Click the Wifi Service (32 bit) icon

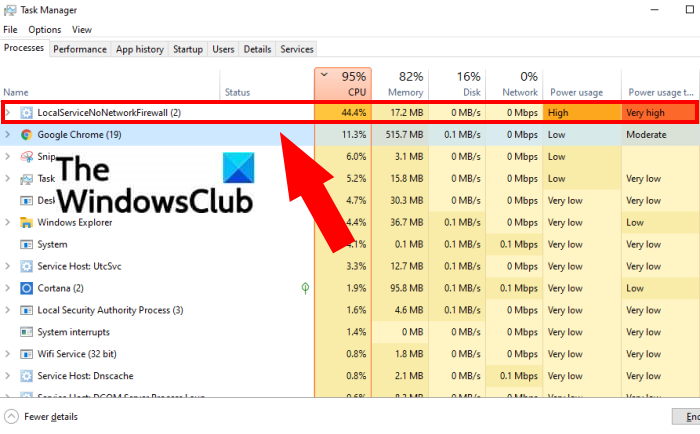(x=26, y=354)
